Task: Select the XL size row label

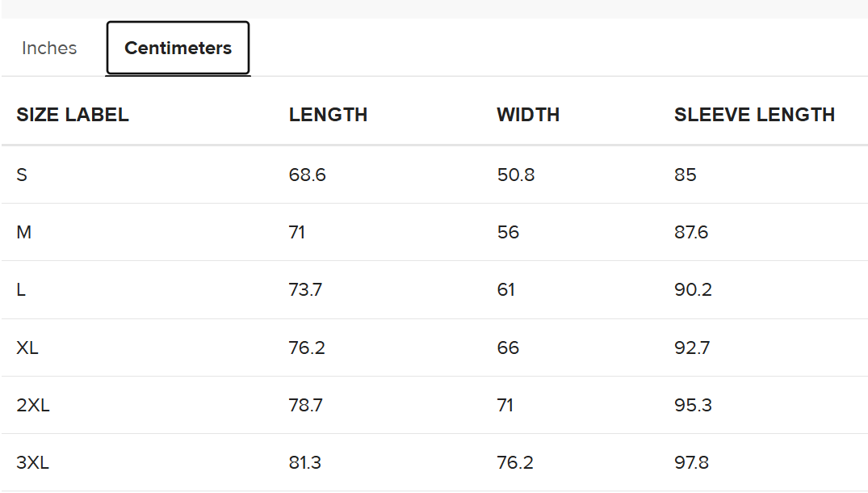Action: pyautogui.click(x=27, y=348)
